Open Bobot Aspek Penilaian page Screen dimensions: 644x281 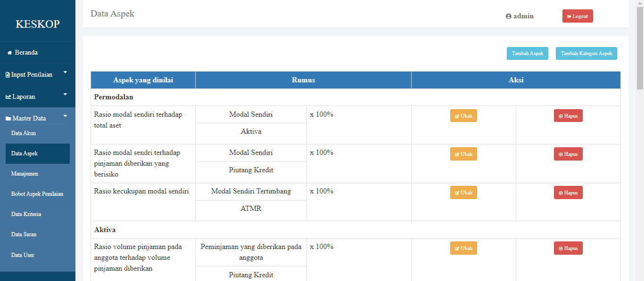click(x=38, y=194)
